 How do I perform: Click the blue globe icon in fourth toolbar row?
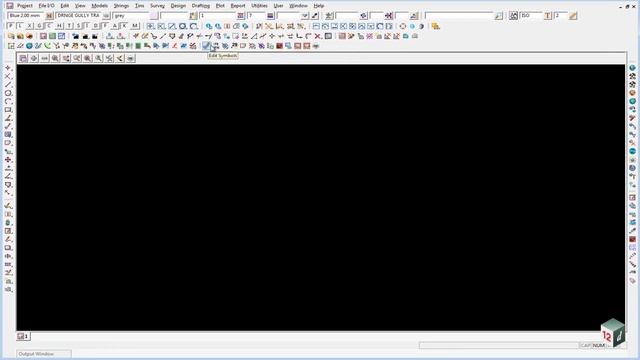[x=29, y=46]
